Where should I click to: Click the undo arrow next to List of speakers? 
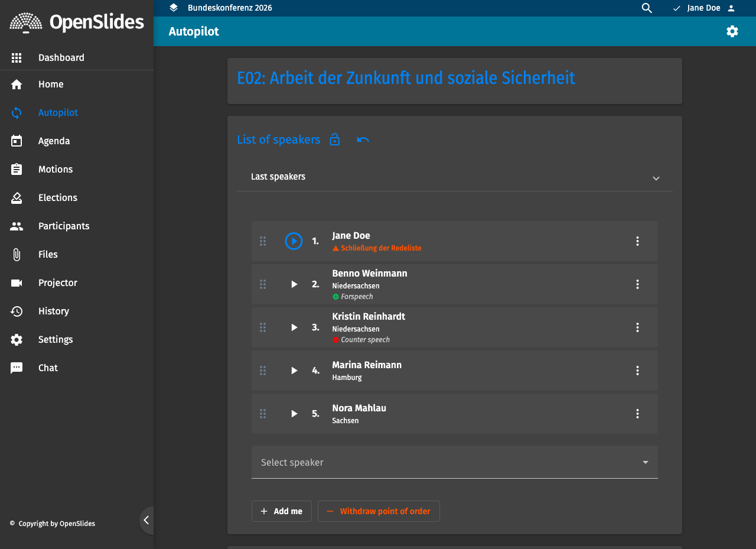(x=363, y=139)
